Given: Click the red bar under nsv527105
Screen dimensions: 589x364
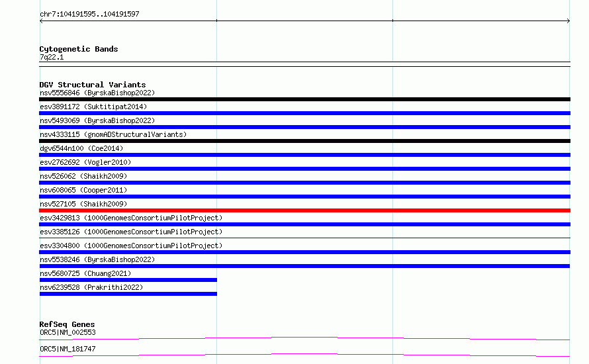Looking at the screenshot, I should coord(304,210).
